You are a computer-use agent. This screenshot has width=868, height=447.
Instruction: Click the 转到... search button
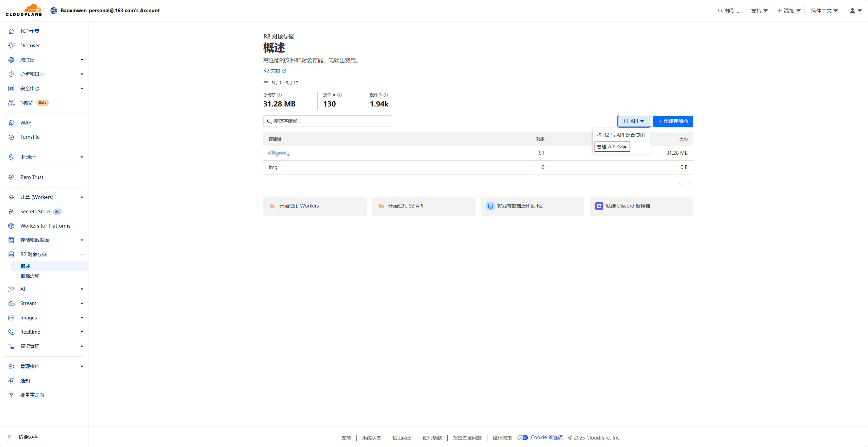[729, 11]
